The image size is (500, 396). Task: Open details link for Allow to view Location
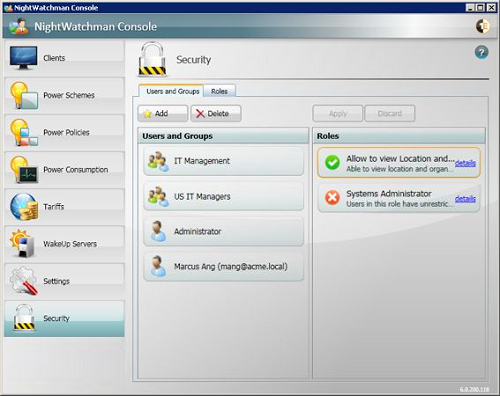click(465, 163)
